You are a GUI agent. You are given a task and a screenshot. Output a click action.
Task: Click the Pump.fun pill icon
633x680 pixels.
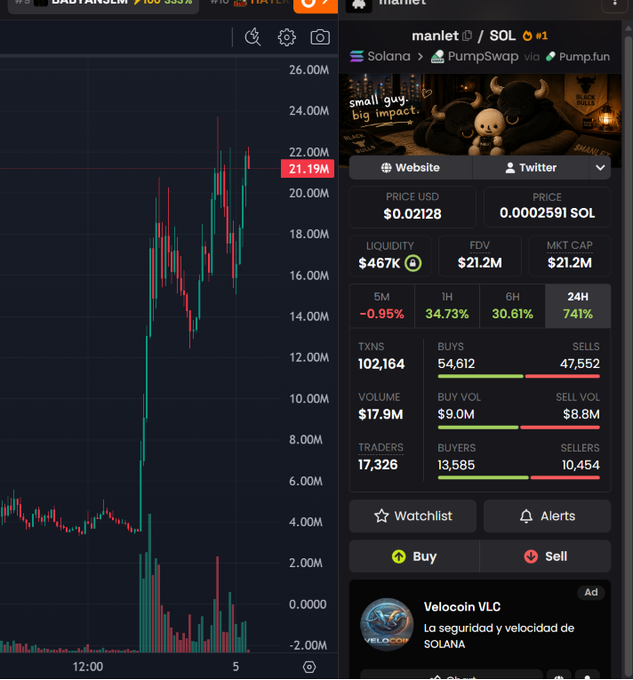[x=551, y=56]
